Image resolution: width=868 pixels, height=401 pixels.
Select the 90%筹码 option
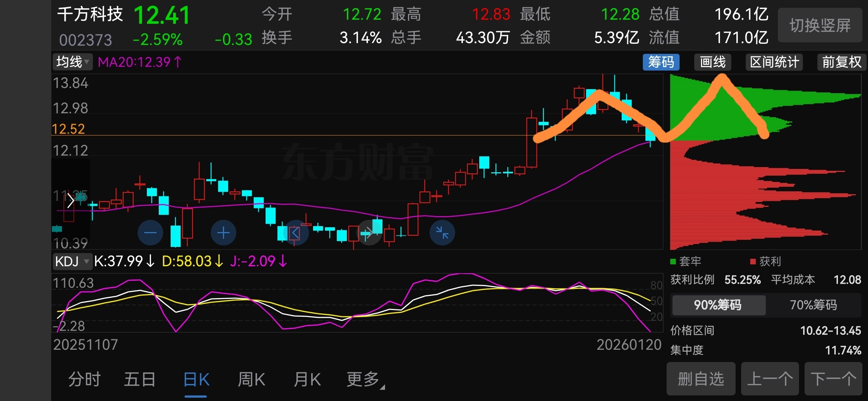tap(718, 305)
